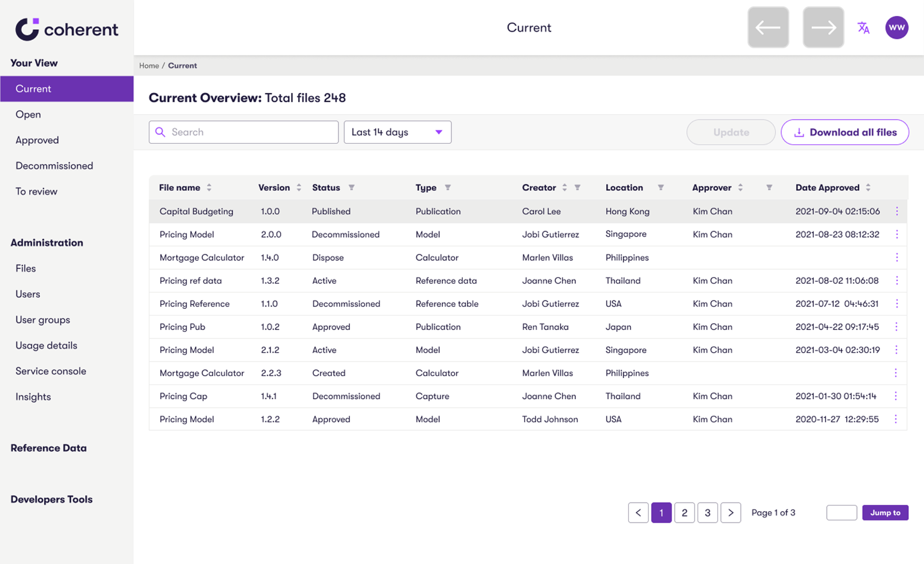Screen dimensions: 924x564
Task: Click Download all files button
Action: pyautogui.click(x=845, y=132)
